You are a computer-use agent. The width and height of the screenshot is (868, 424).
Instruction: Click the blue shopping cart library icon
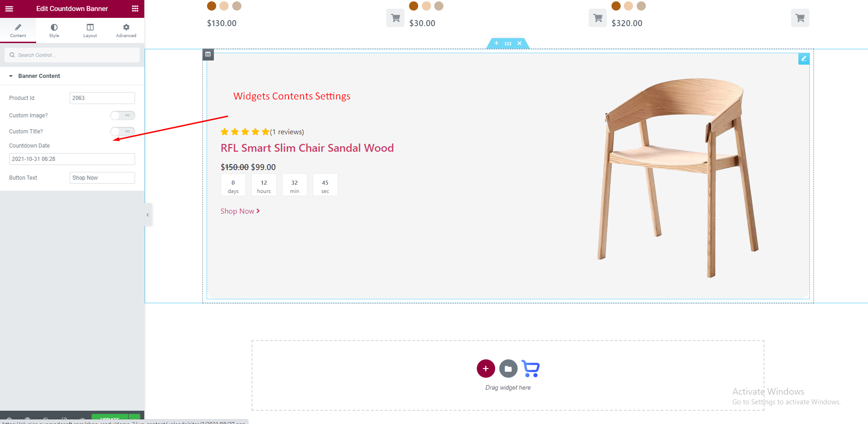(530, 369)
